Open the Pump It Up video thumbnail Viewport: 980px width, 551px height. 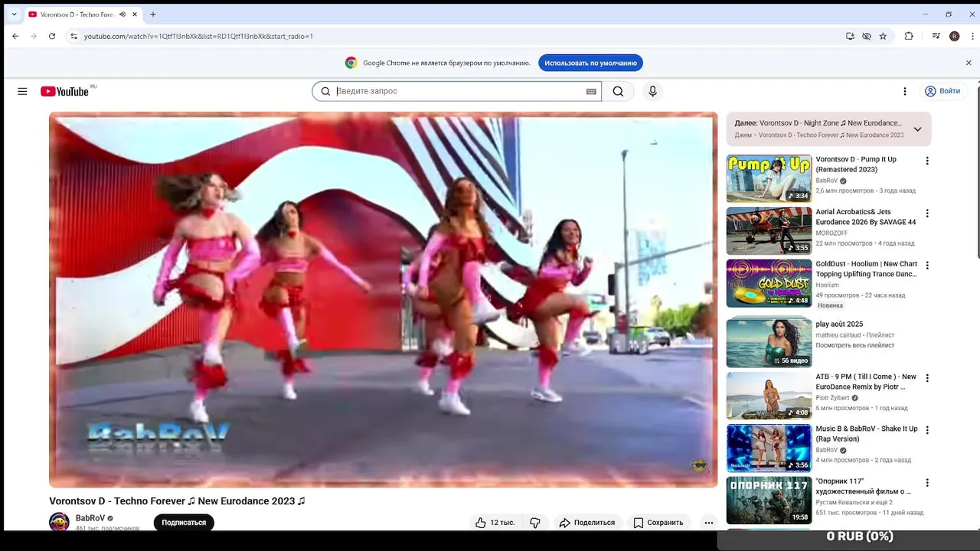click(x=769, y=178)
